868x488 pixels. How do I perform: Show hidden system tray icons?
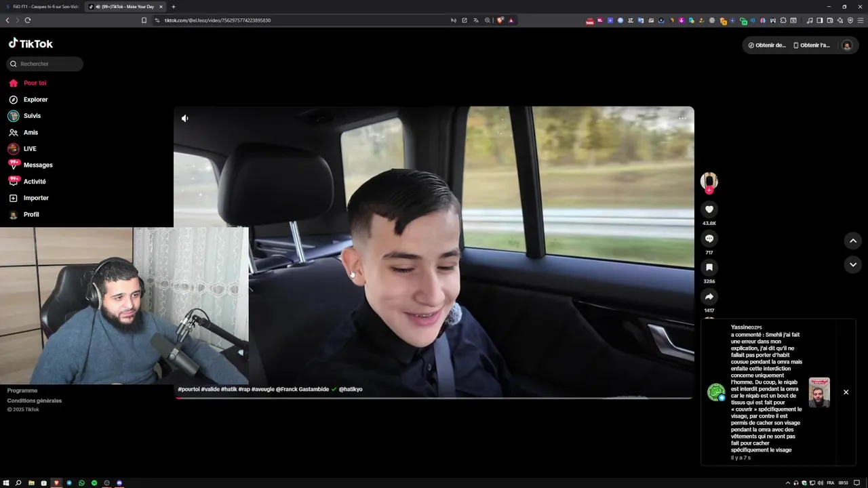788,483
